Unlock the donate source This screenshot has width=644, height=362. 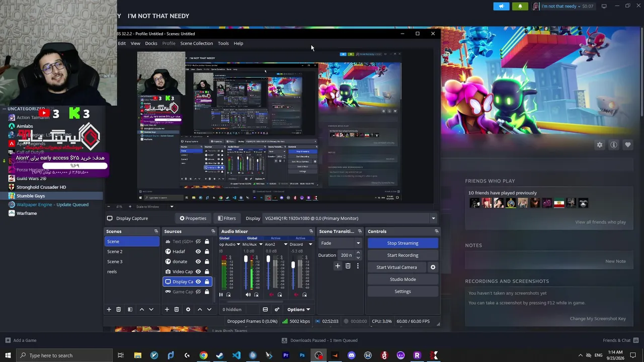207,261
